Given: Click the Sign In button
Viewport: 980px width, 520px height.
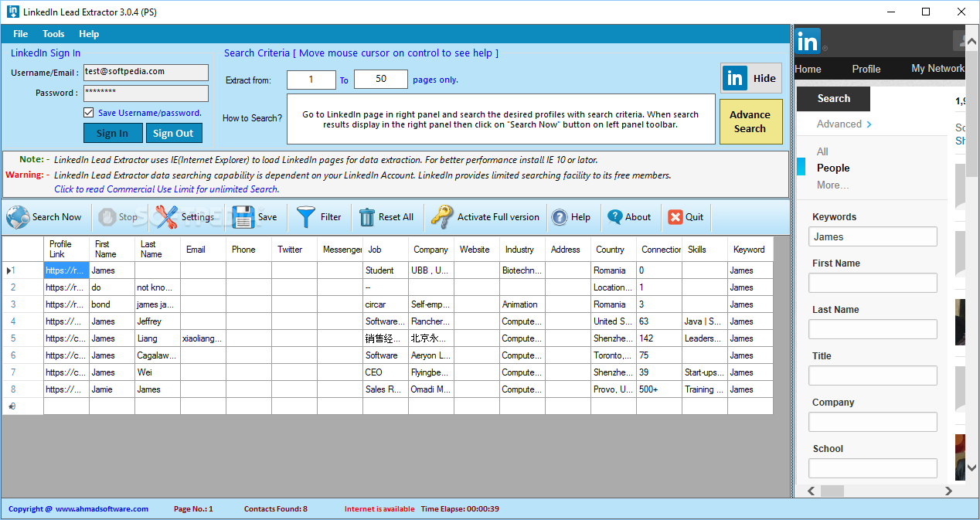Looking at the screenshot, I should coord(113,133).
